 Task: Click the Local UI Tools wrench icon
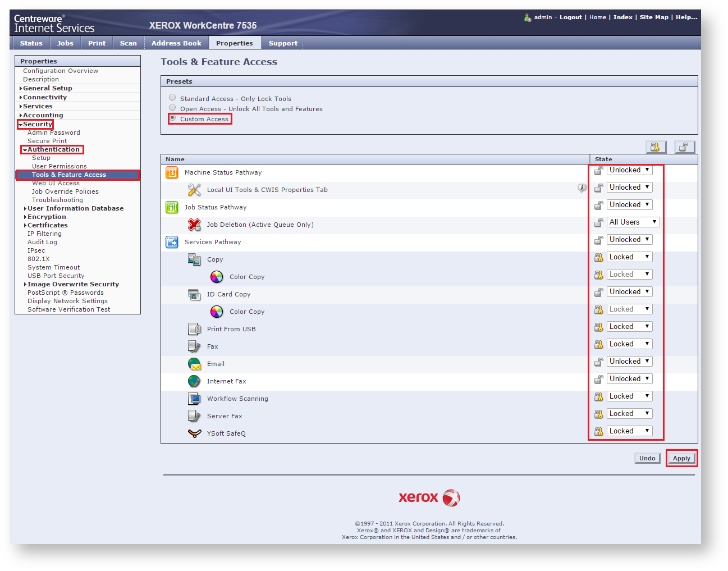click(194, 190)
